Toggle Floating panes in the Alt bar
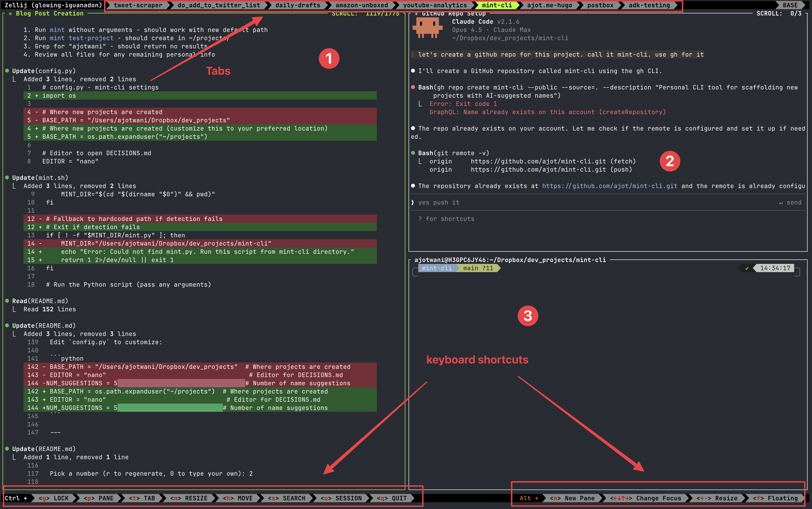This screenshot has height=509, width=812. [775, 498]
